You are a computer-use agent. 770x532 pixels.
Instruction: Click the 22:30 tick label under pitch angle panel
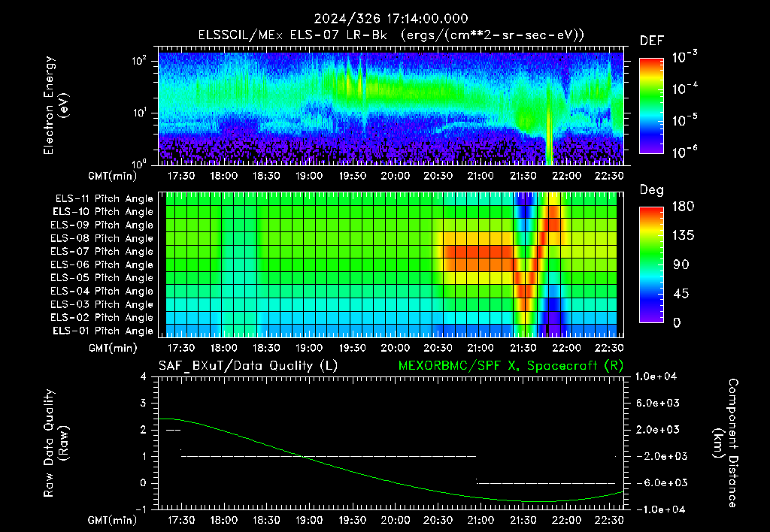609,348
